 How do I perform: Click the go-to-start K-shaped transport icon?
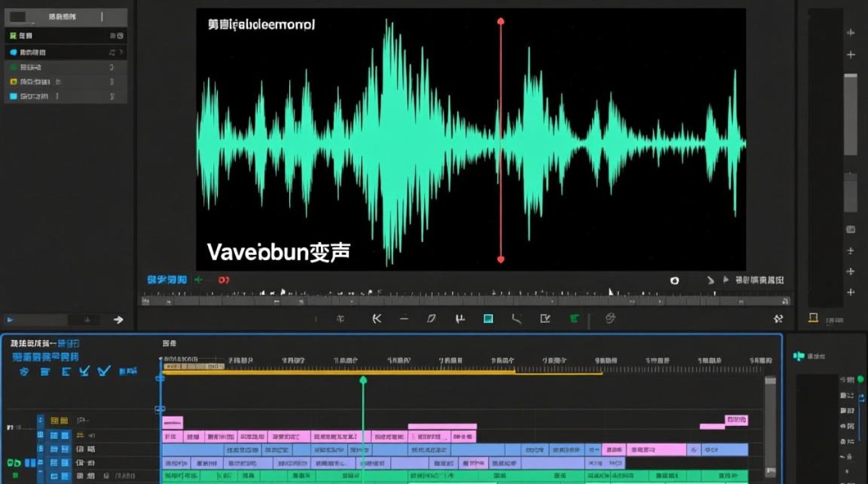tap(377, 318)
